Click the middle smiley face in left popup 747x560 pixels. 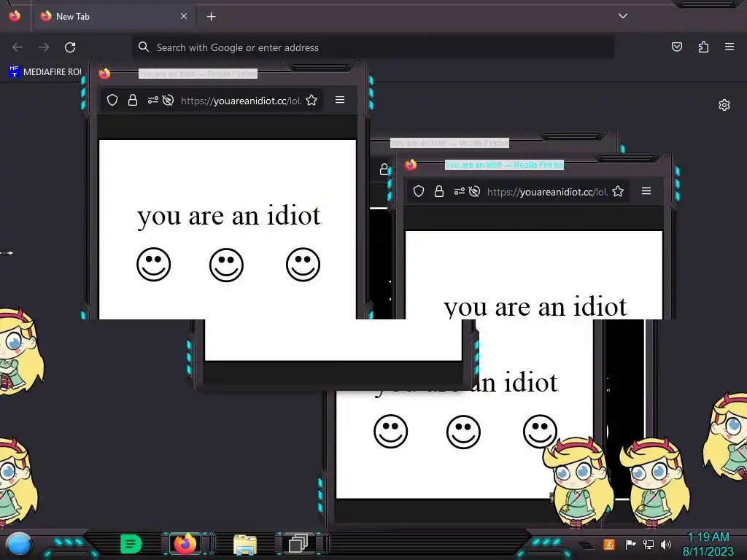pos(226,265)
